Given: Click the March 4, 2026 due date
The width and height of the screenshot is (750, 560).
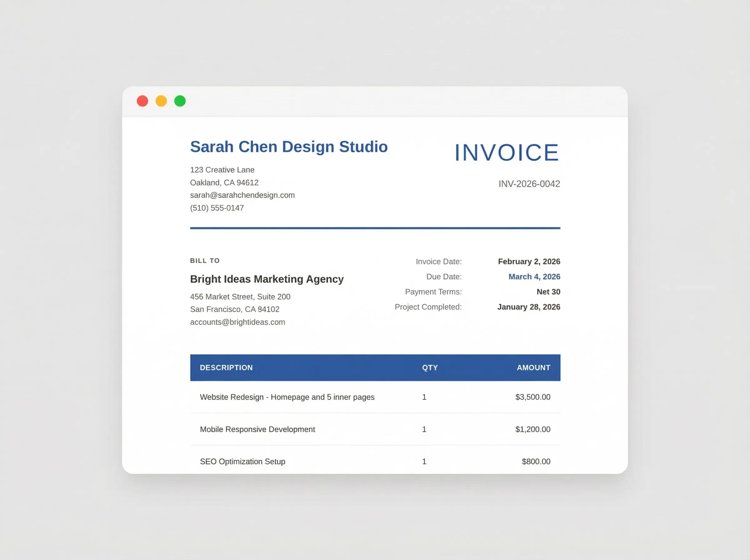Looking at the screenshot, I should click(x=534, y=277).
